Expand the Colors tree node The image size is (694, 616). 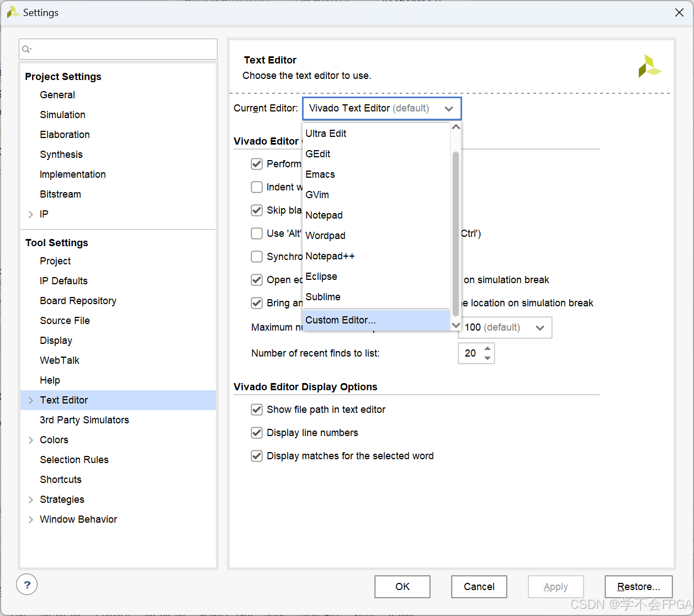[x=31, y=440]
